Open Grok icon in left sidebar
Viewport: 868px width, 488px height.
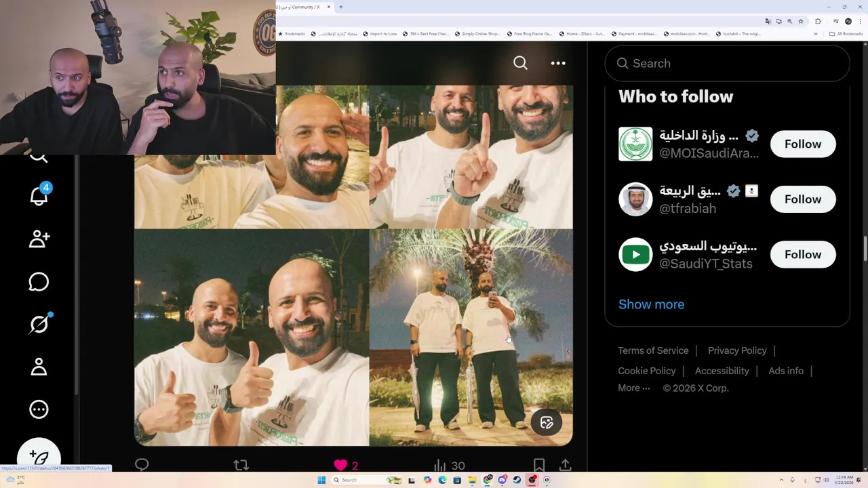tap(39, 324)
